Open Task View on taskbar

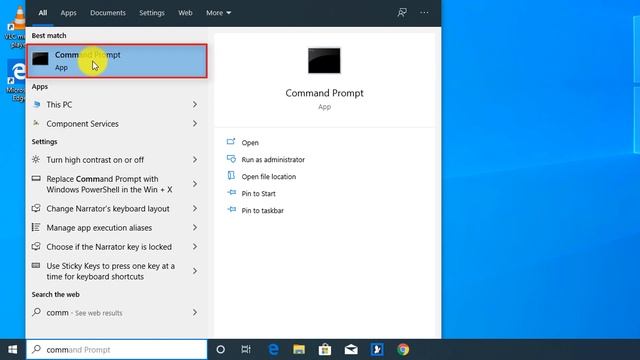246,349
